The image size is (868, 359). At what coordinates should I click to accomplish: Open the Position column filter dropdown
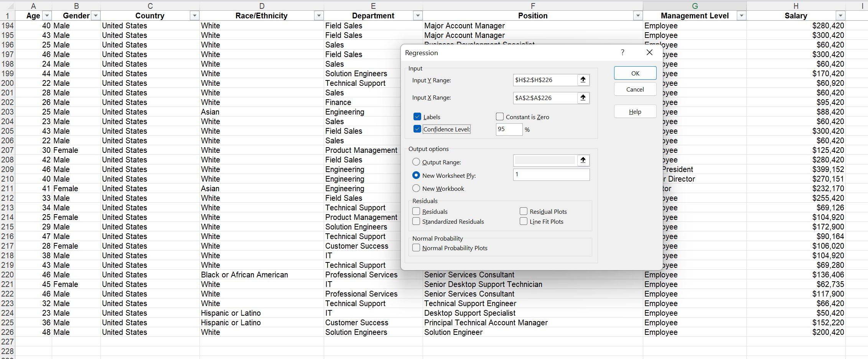(x=638, y=16)
